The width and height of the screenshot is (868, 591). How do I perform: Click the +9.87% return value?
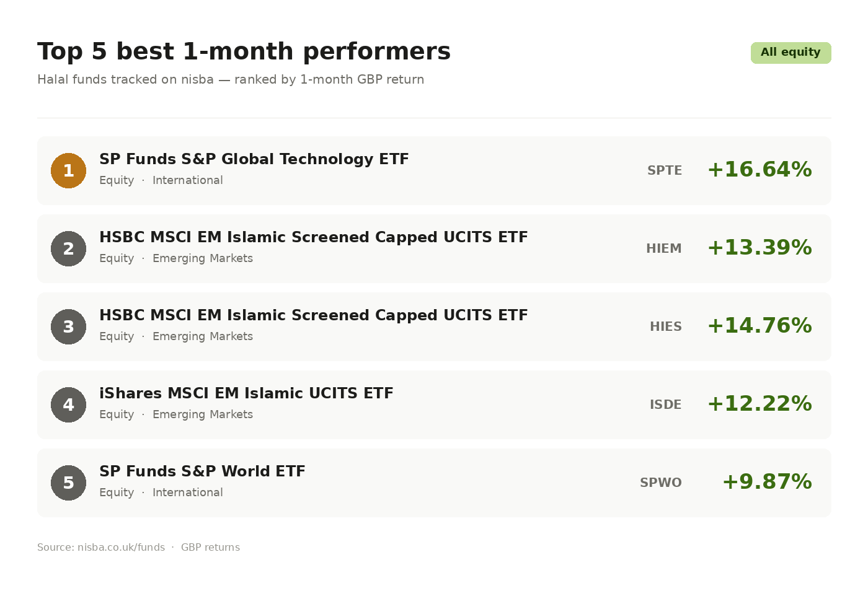767,482
